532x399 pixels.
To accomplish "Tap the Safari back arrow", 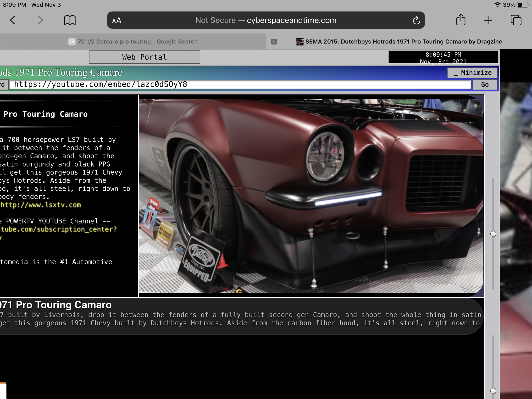I will click(13, 20).
